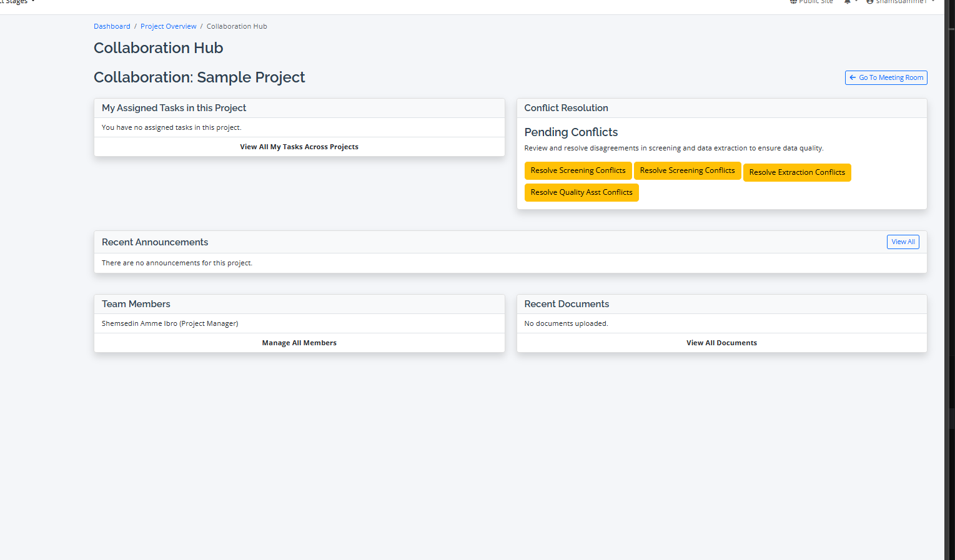Open the notifications bell icon
The width and height of the screenshot is (955, 560).
pyautogui.click(x=848, y=2)
